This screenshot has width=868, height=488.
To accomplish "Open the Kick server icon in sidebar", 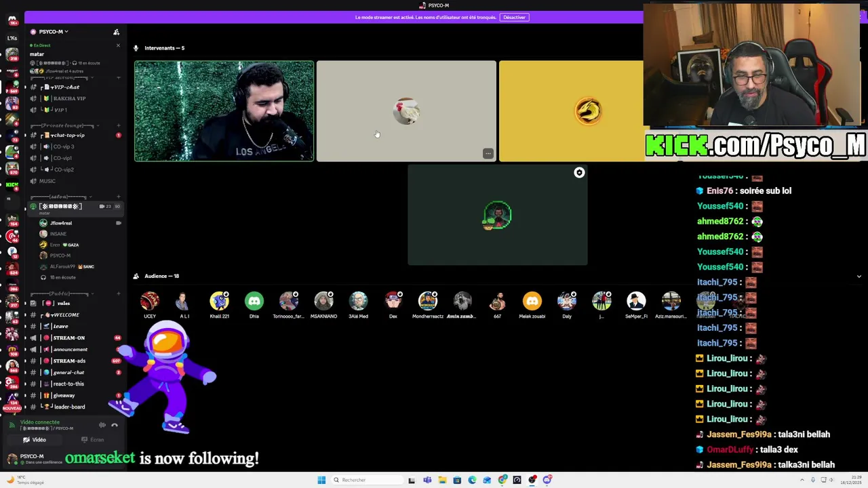I will pos(12,184).
